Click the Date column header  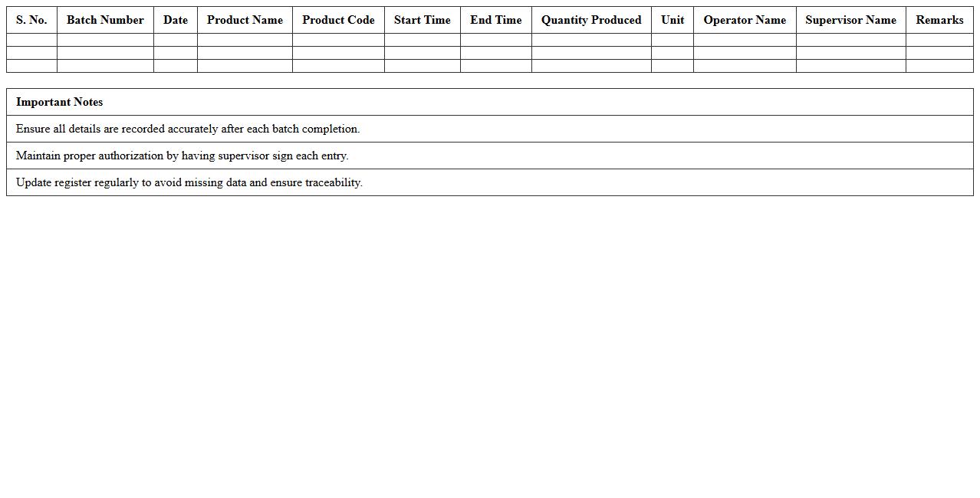176,20
